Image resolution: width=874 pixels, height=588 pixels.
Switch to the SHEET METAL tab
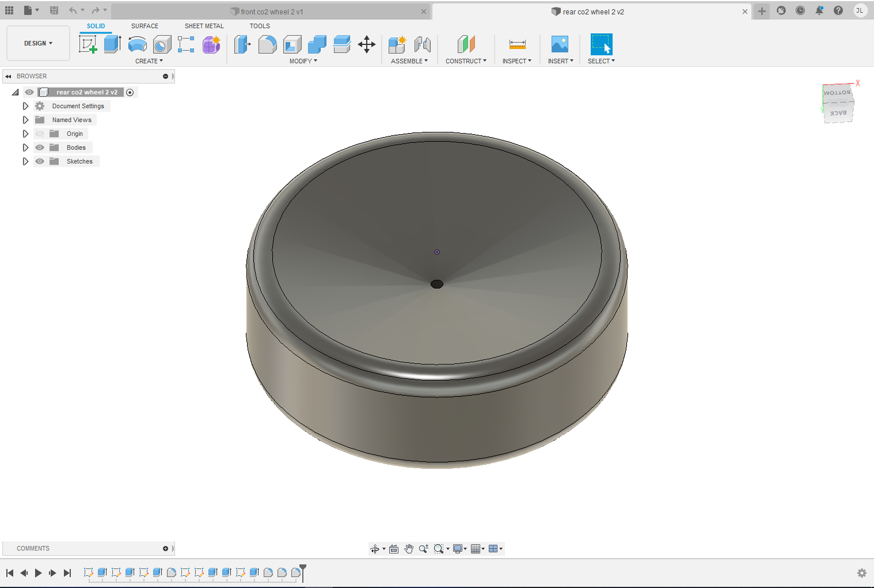click(x=204, y=26)
